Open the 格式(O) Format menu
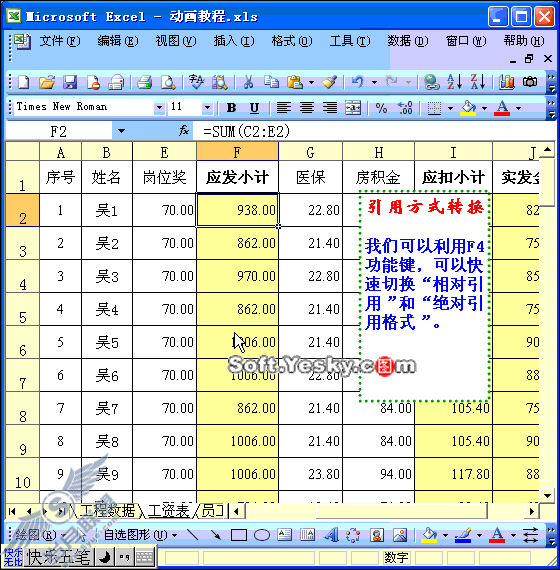The width and height of the screenshot is (560, 570). click(x=292, y=41)
